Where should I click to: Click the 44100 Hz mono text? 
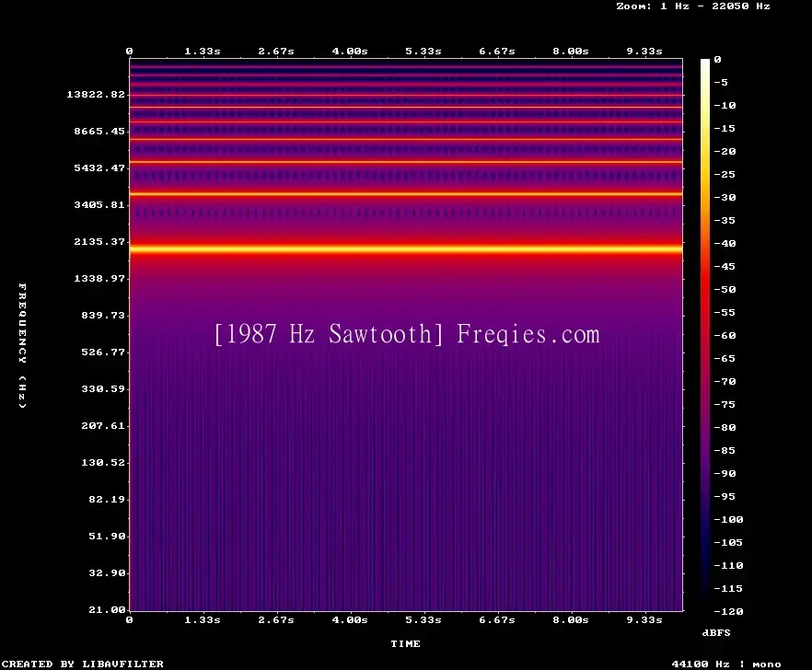[726, 664]
